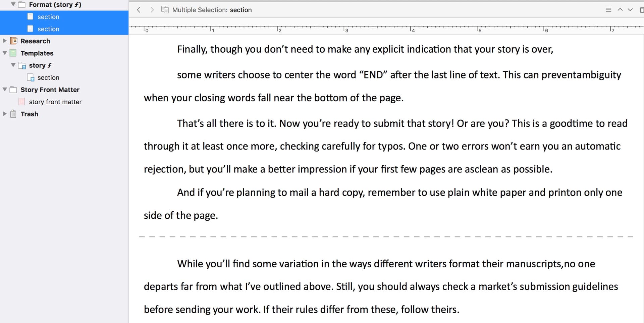Screen dimensions: 644x323
Task: Open the Research item
Action: [x=35, y=41]
